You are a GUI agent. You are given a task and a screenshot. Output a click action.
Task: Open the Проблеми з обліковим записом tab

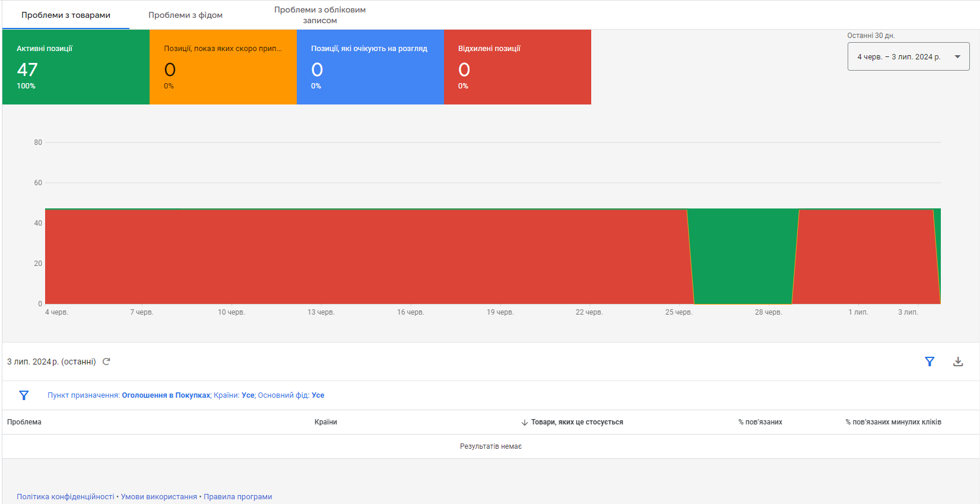320,15
